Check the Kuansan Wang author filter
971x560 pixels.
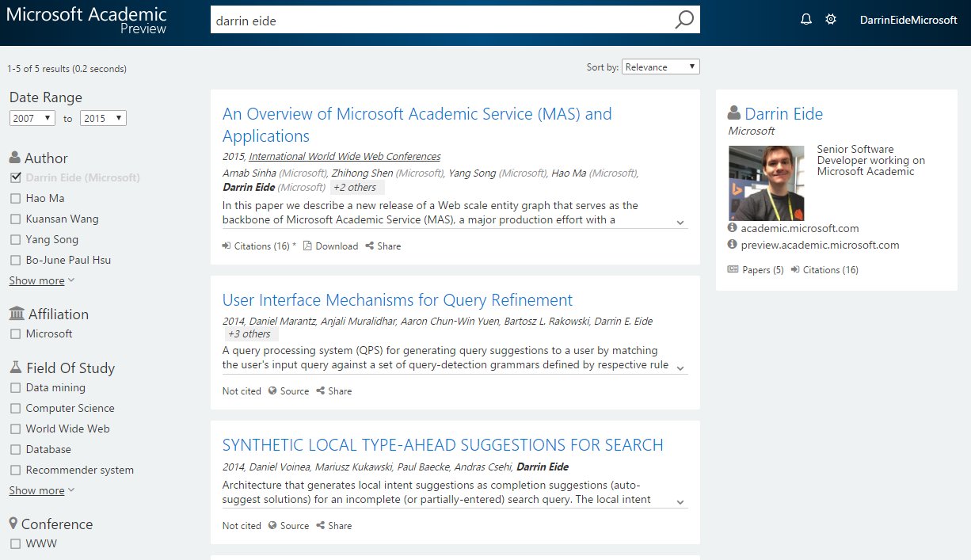[15, 219]
